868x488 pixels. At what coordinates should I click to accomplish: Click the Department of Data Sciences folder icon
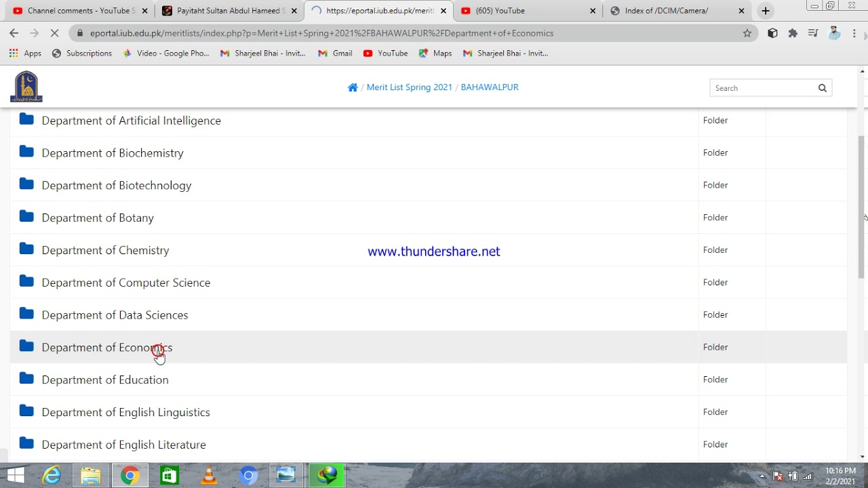click(x=26, y=314)
